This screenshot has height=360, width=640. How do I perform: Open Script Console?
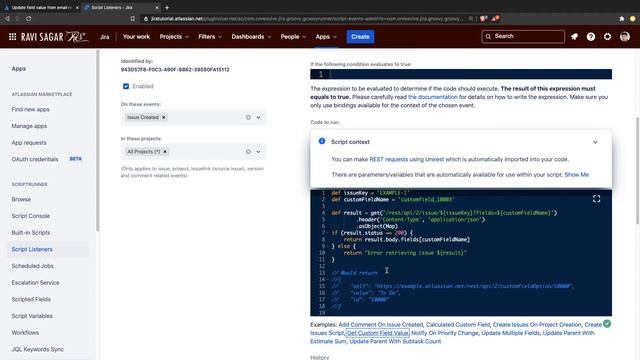pos(31,216)
